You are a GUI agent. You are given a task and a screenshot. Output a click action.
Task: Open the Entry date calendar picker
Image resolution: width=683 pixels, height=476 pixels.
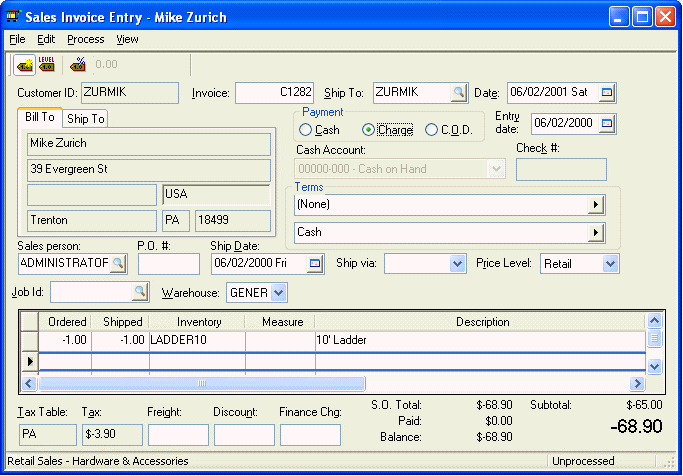606,124
